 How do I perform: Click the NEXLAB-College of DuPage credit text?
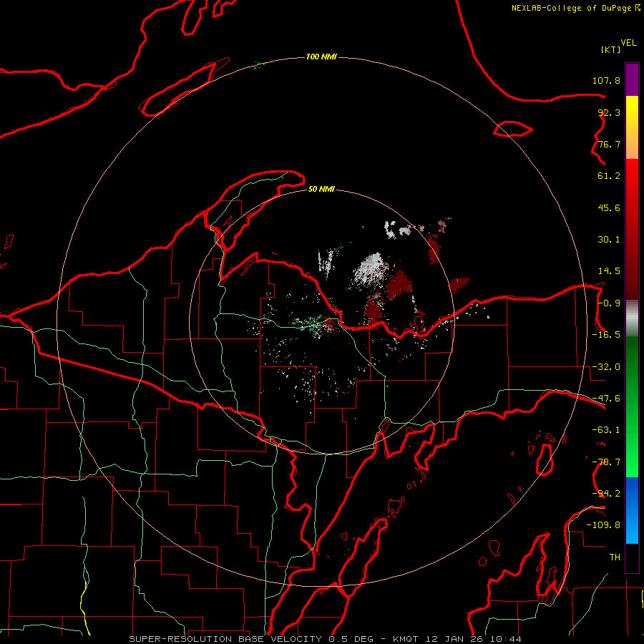(575, 8)
